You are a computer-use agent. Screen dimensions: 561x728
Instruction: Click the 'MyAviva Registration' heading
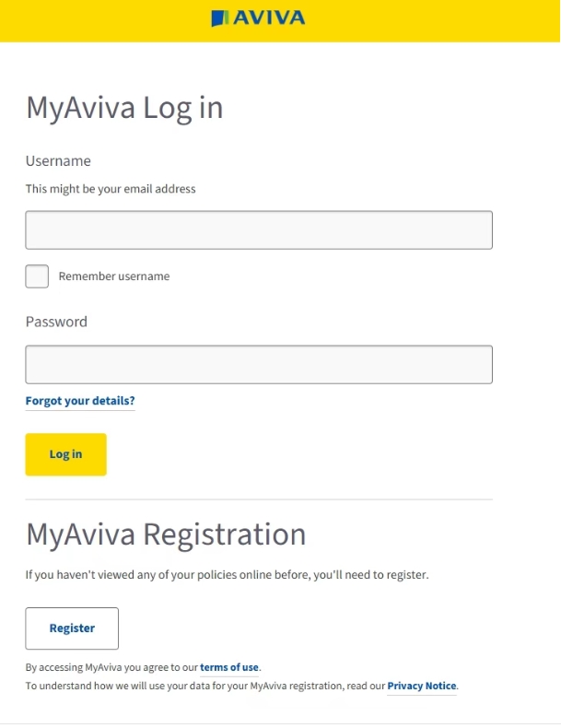166,534
